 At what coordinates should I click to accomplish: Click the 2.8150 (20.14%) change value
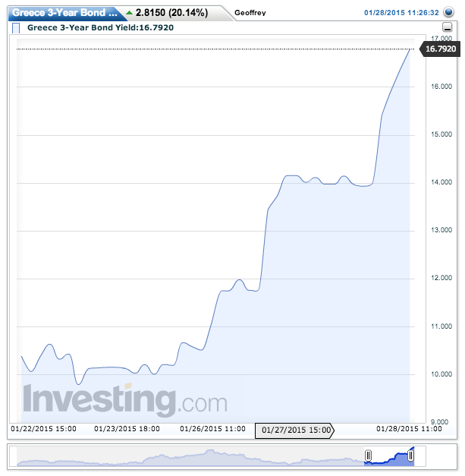coord(171,13)
